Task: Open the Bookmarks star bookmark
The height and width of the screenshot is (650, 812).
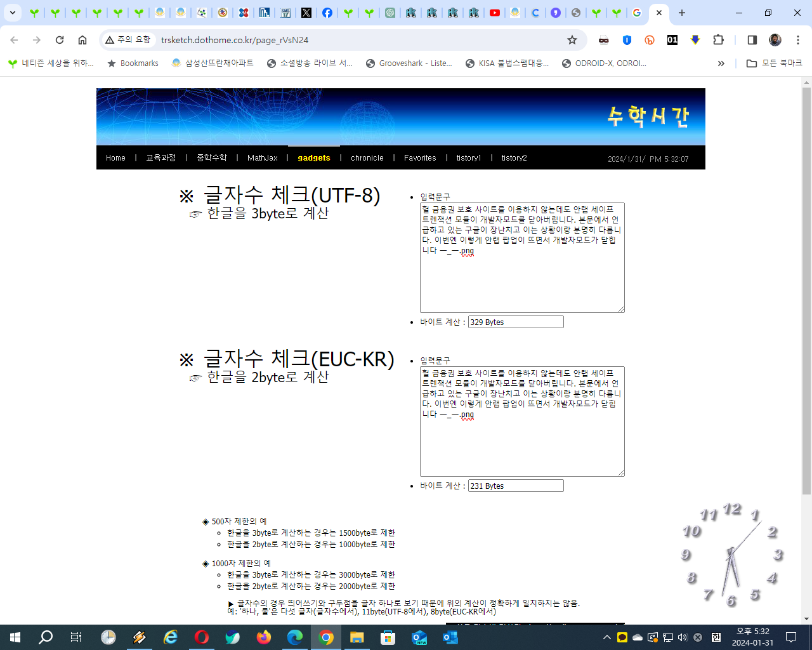Action: 133,63
